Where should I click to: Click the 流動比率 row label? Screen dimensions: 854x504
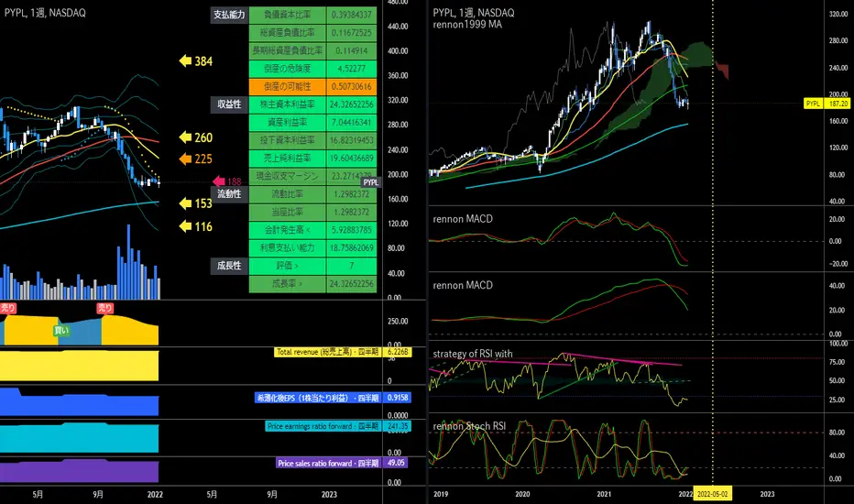[x=288, y=194]
